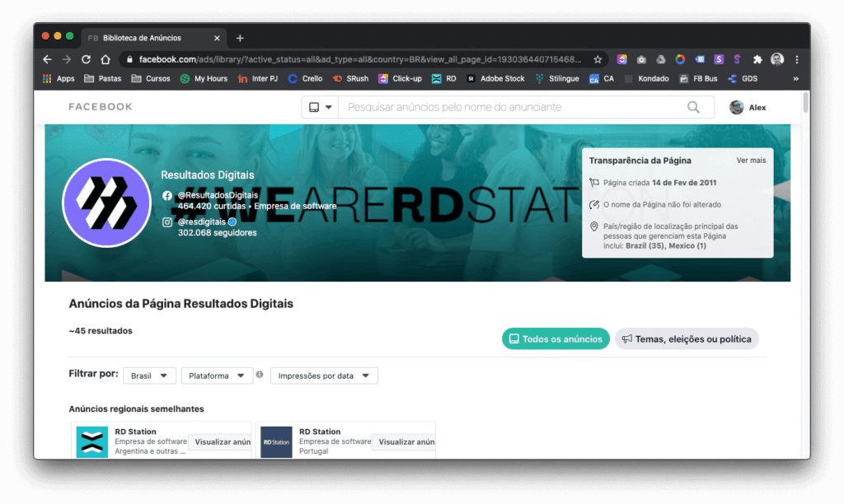Open the Cursos bookmark folder

tap(151, 78)
